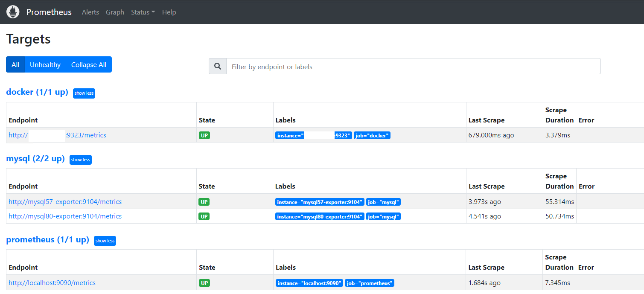This screenshot has height=294, width=644.
Task: Open the mysql57-exporter:9104/metrics endpoint
Action: coord(65,201)
